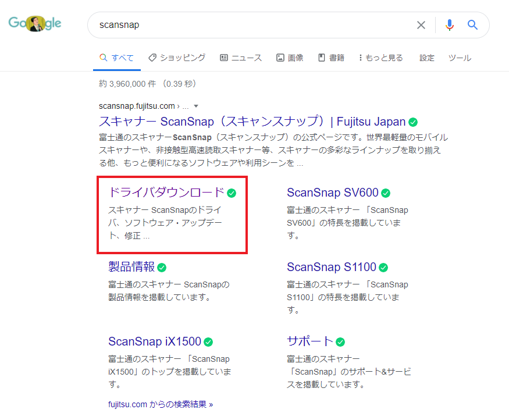Click the サポート&サービス snippet description
Screen dimensions: 509x420
(349, 372)
